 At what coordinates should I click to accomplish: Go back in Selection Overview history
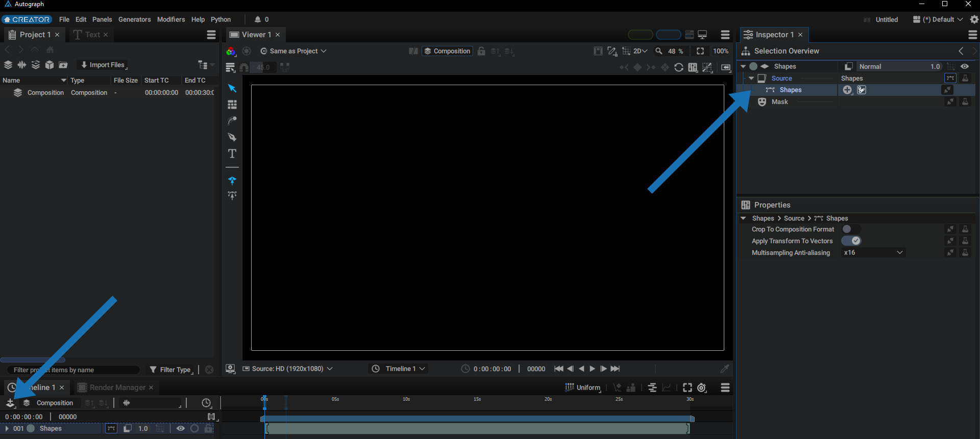(x=961, y=51)
